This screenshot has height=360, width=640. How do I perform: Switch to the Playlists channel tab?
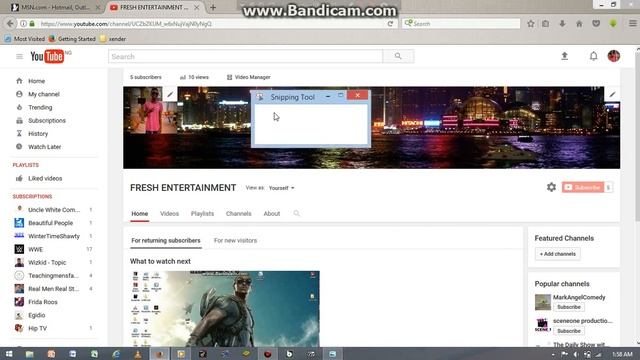[202, 213]
